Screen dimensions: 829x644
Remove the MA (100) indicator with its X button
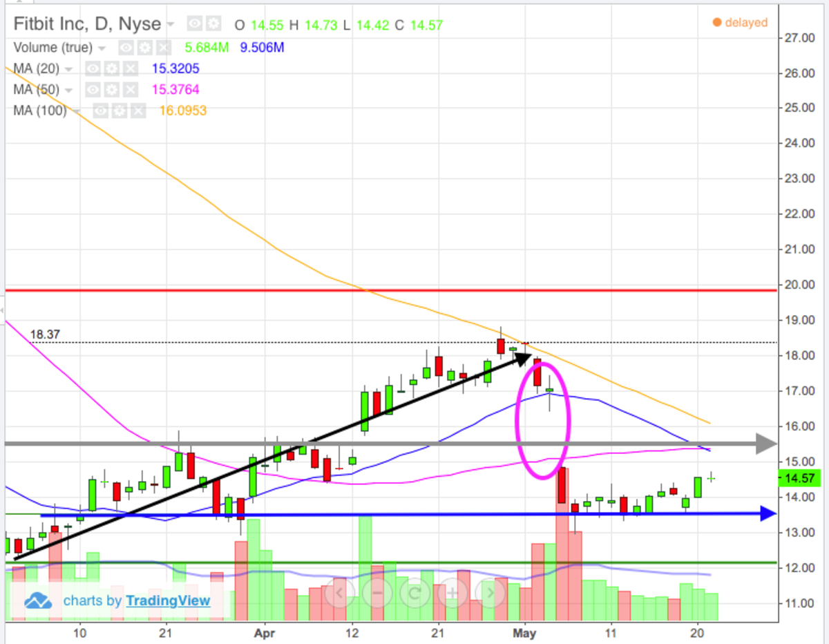[x=138, y=111]
